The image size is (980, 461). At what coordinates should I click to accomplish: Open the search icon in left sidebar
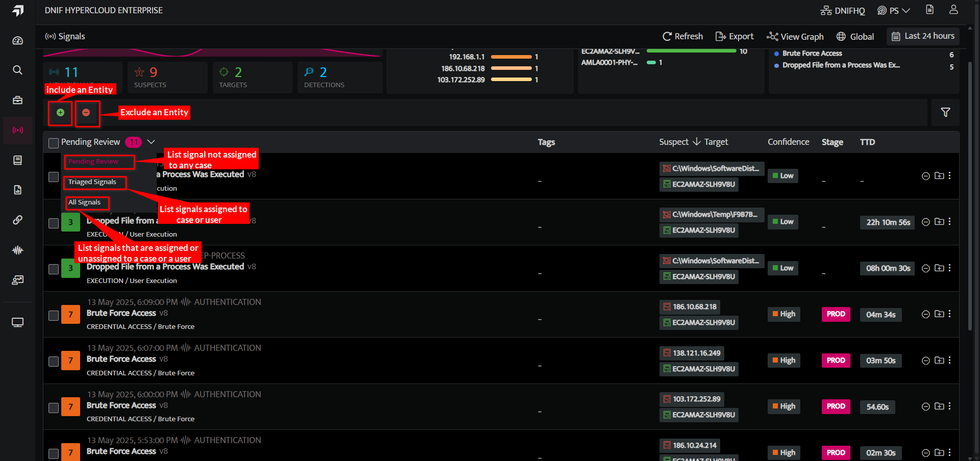[18, 70]
